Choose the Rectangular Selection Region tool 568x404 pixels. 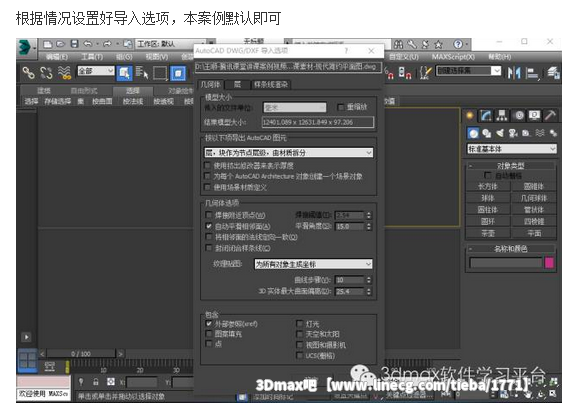pos(160,73)
